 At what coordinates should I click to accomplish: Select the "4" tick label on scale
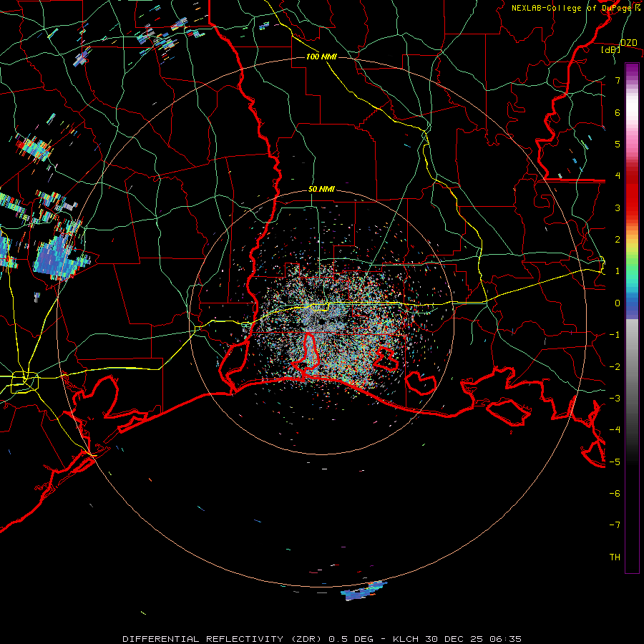[618, 176]
